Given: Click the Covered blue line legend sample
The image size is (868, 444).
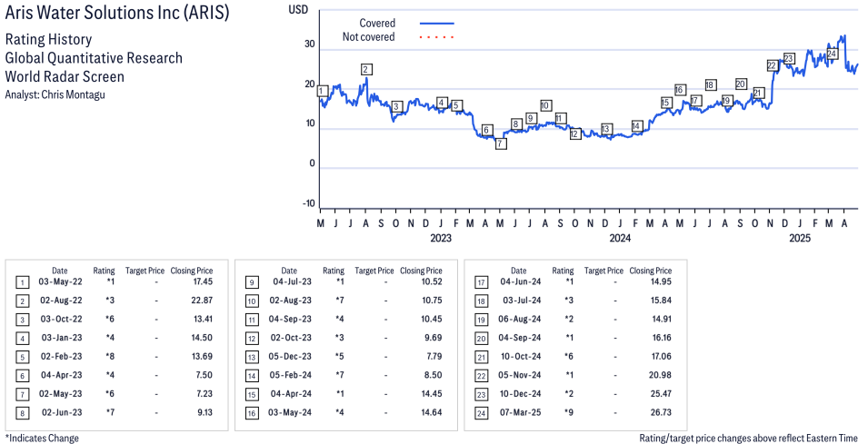Looking at the screenshot, I should (437, 24).
